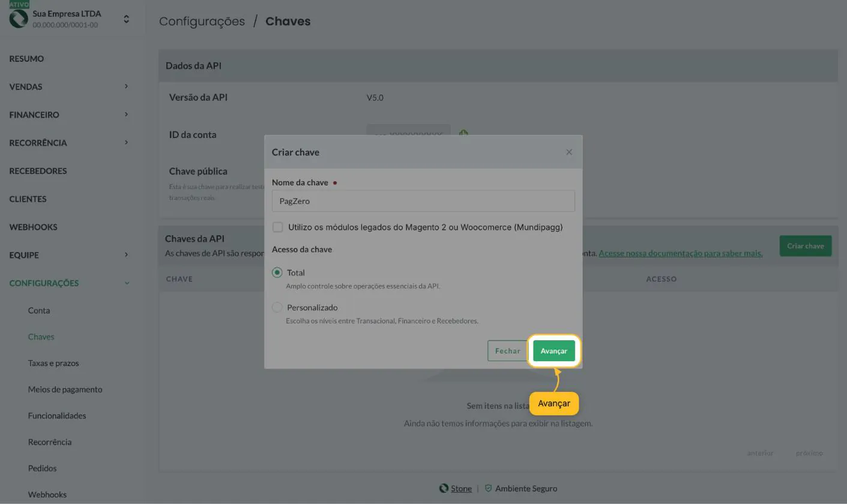847x504 pixels.
Task: Open Pedidos settings
Action: [42, 469]
